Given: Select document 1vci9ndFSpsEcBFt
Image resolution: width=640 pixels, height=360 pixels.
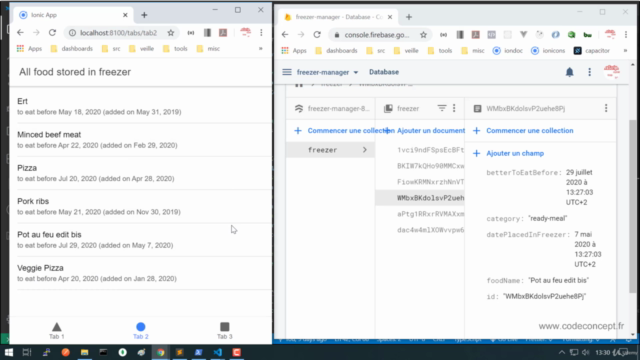Looking at the screenshot, I should click(430, 150).
